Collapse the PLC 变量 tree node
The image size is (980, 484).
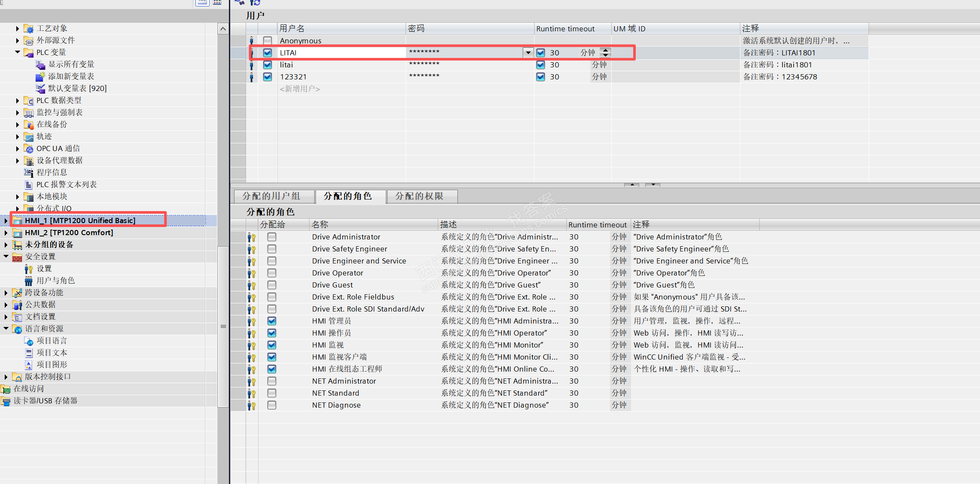[x=18, y=52]
